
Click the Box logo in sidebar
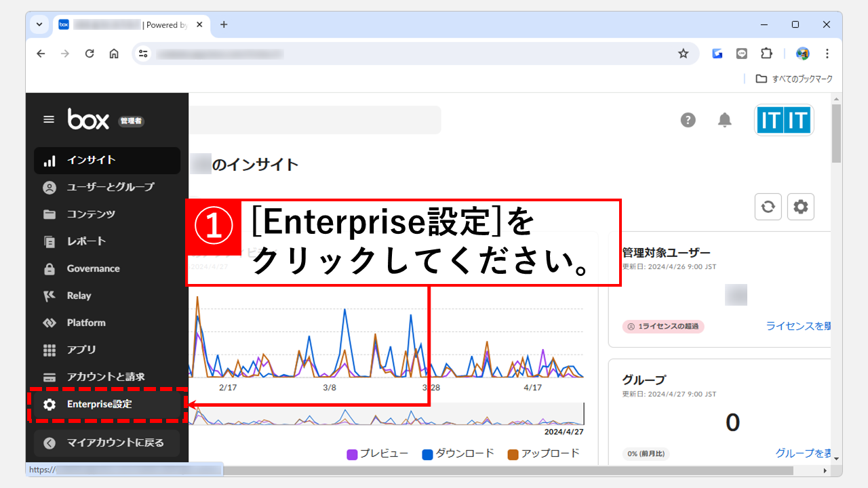pyautogui.click(x=88, y=119)
